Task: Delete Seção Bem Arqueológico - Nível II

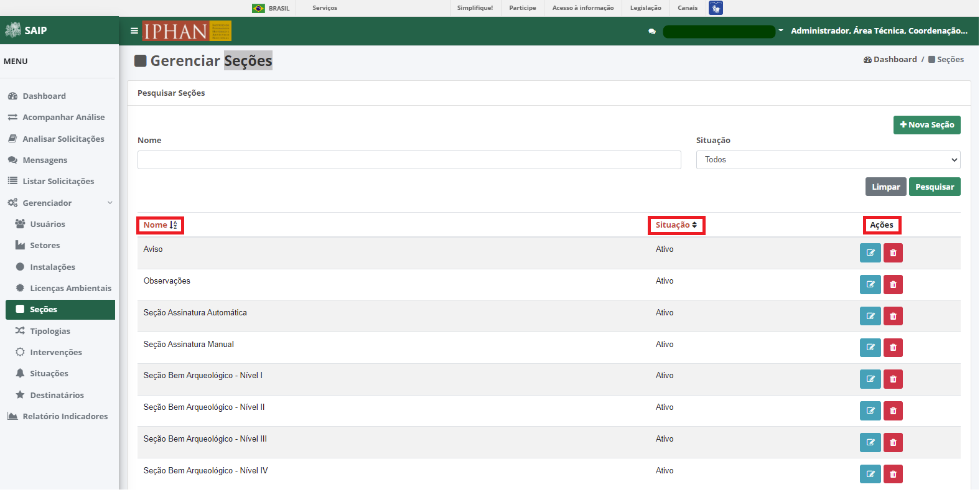Action: (893, 411)
